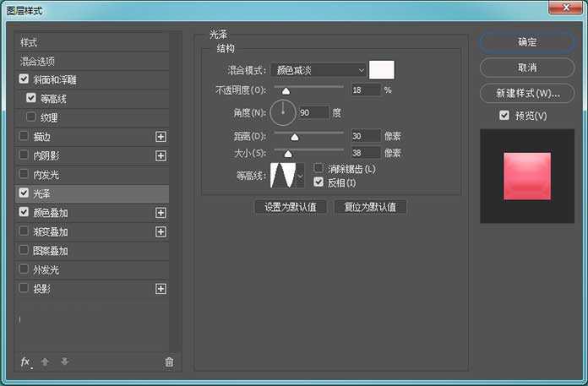Screen dimensions: 588x386
Task: Click the move effect up arrow
Action: [x=46, y=362]
